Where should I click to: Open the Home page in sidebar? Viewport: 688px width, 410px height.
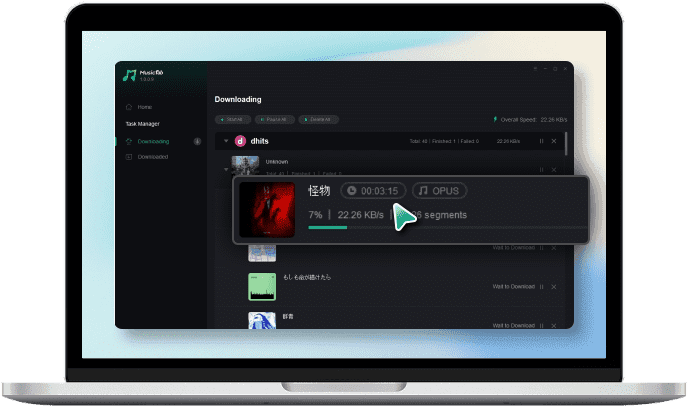click(x=144, y=106)
